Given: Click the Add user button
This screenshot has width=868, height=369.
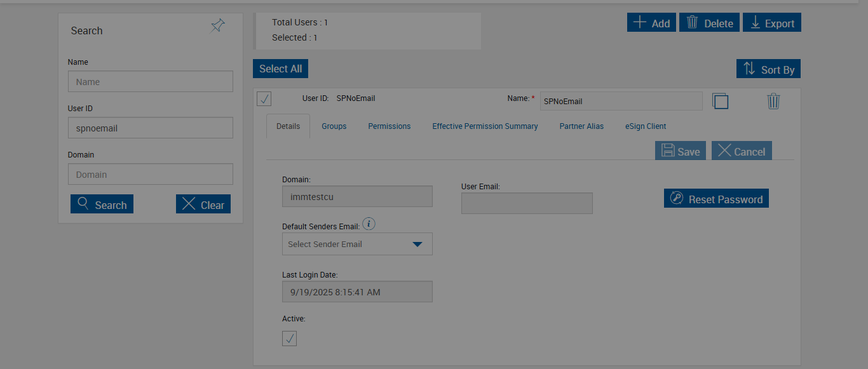Looking at the screenshot, I should click(x=651, y=23).
